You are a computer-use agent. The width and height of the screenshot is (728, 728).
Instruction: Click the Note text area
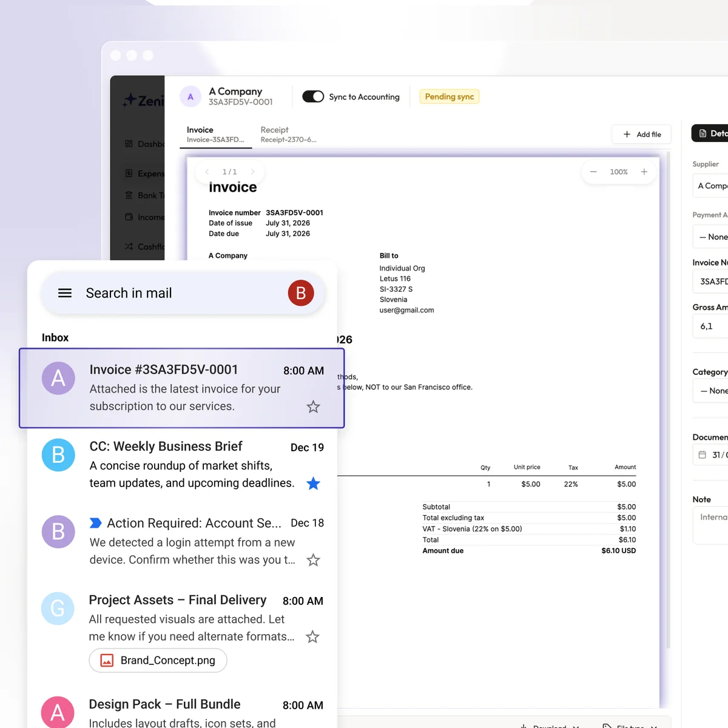(710, 525)
